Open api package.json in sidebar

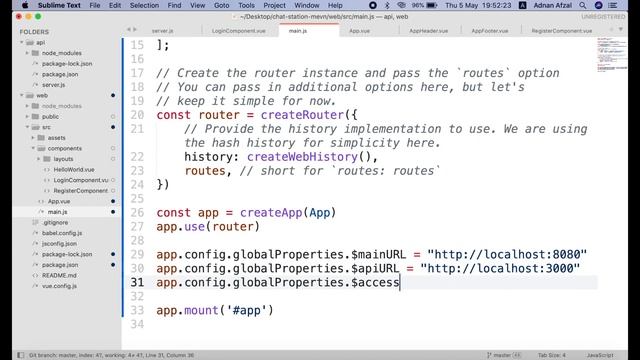(60, 74)
